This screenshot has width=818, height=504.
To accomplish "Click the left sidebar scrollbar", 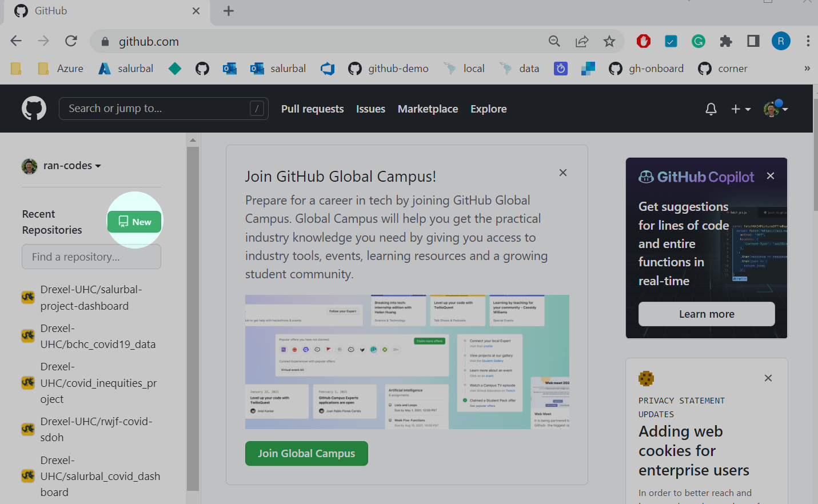I will coord(193,318).
